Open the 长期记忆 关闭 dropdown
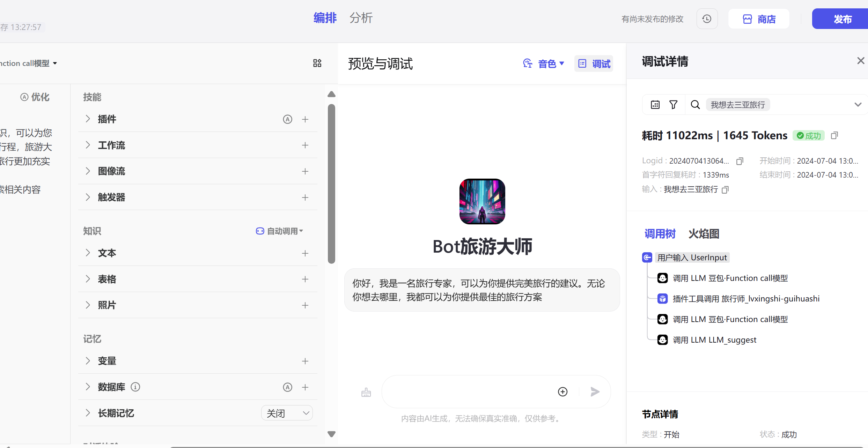 point(287,413)
